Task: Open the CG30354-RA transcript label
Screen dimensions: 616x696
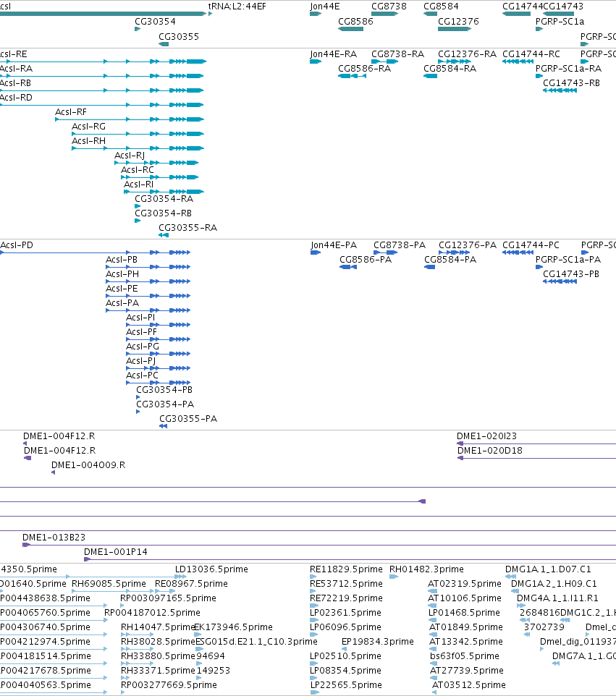Action: (164, 199)
